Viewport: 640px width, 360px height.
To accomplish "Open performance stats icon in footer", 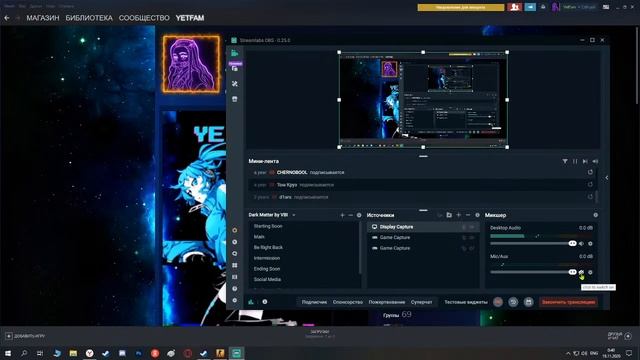I will pos(251,302).
